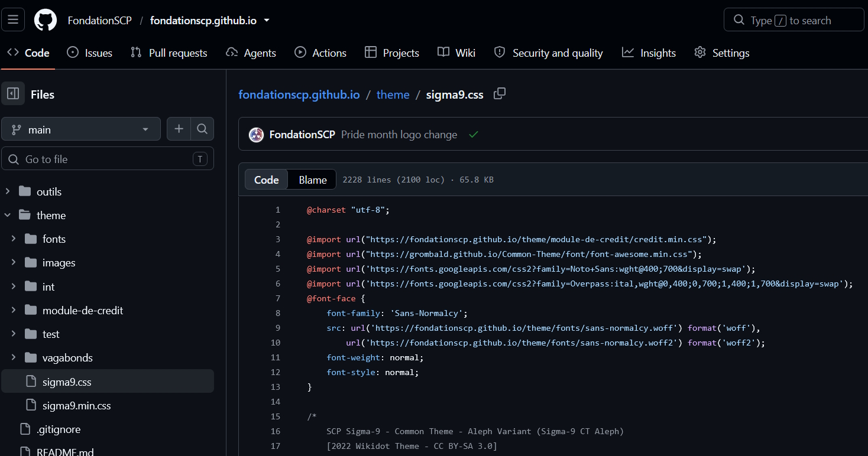
Task: Select the sigma9.min.css file icon
Action: [x=31, y=405]
